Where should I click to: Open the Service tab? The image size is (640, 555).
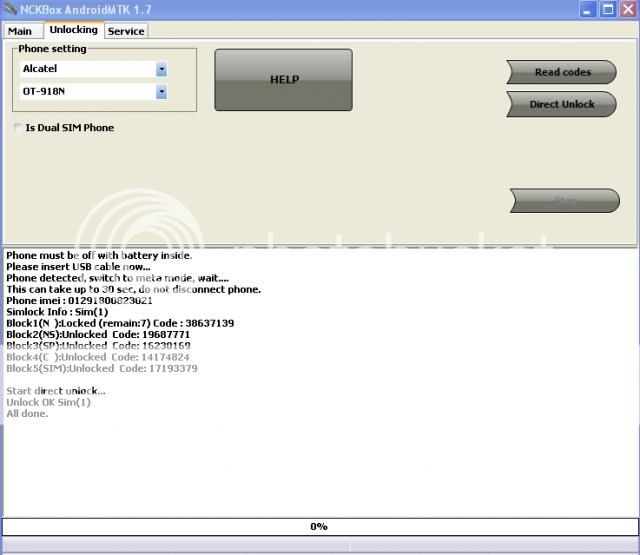click(126, 31)
